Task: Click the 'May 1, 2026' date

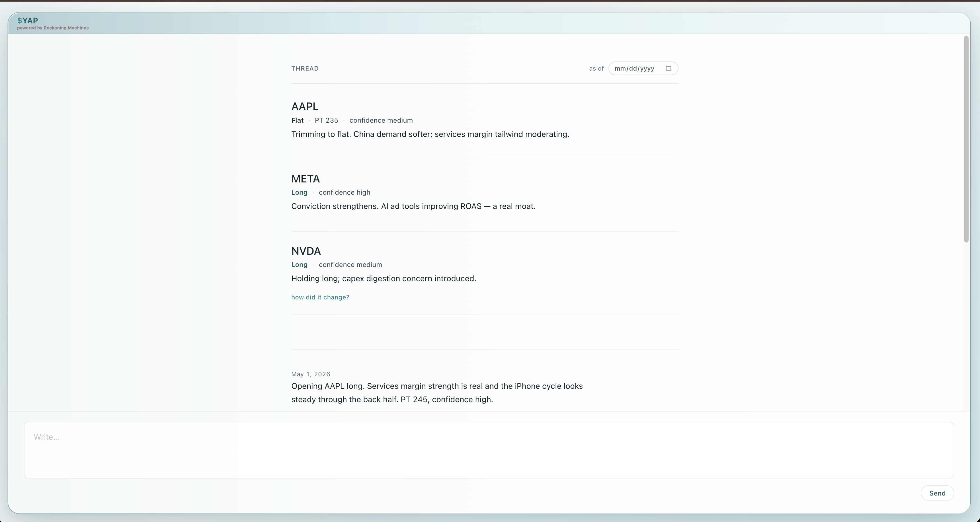Action: (310, 374)
